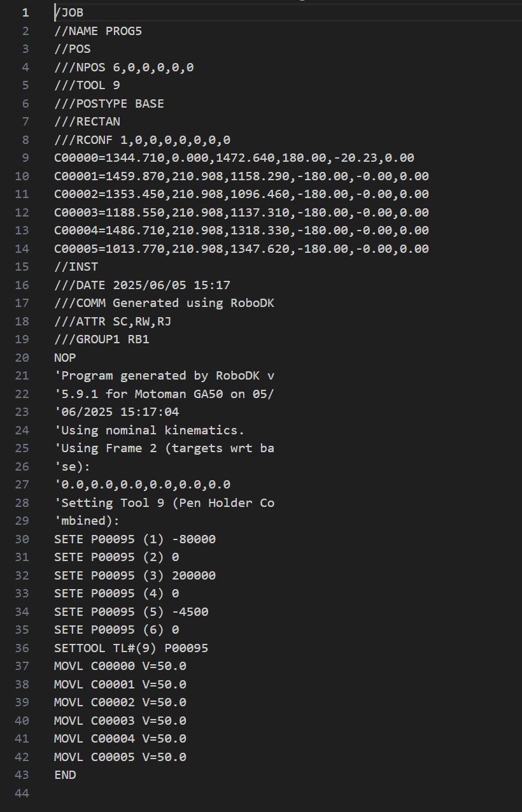Click the ///ATTR SC,RW,RJ line
This screenshot has height=812, width=522.
pyautogui.click(x=112, y=321)
